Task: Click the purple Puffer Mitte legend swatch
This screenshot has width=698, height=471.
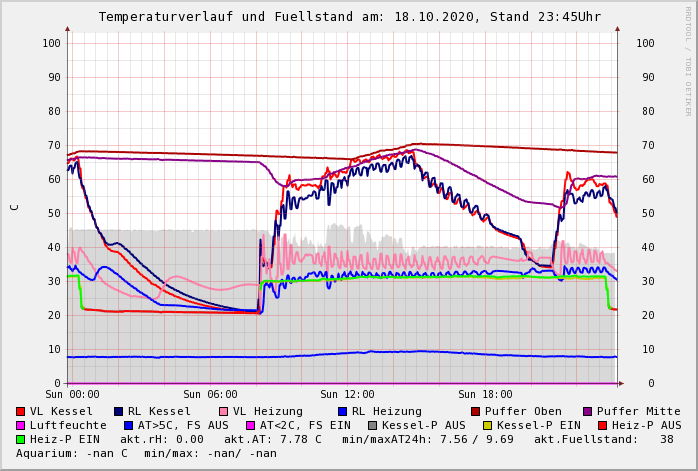Action: click(x=588, y=411)
